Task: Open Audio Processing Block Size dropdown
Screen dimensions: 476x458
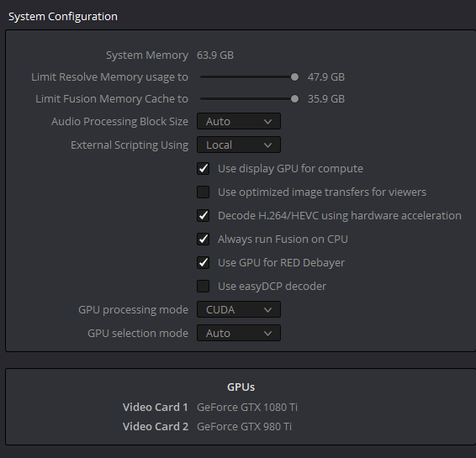Action: tap(239, 121)
